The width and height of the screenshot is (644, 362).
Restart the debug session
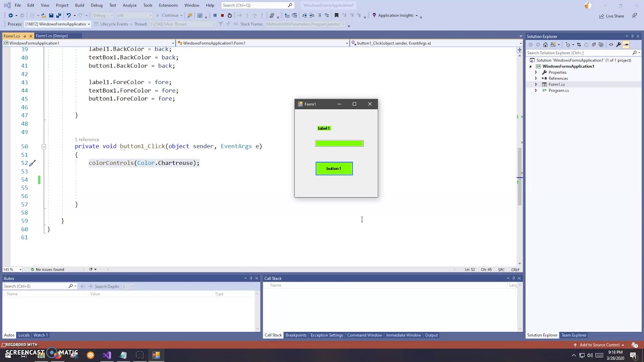click(x=230, y=15)
